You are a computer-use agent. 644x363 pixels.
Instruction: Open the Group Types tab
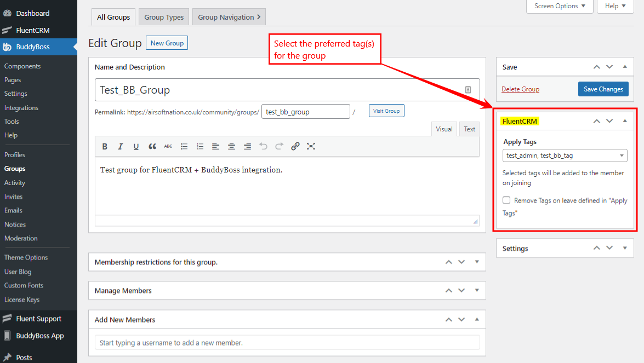pyautogui.click(x=163, y=16)
